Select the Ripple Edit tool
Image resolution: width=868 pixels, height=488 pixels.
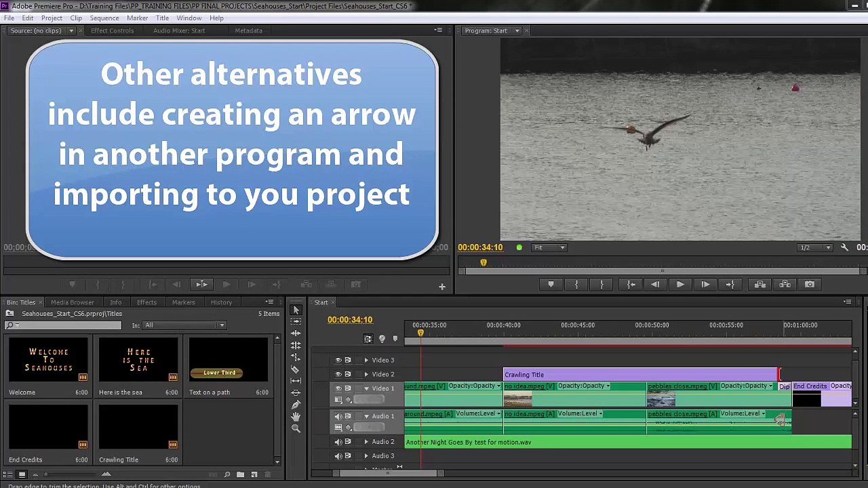[x=296, y=333]
